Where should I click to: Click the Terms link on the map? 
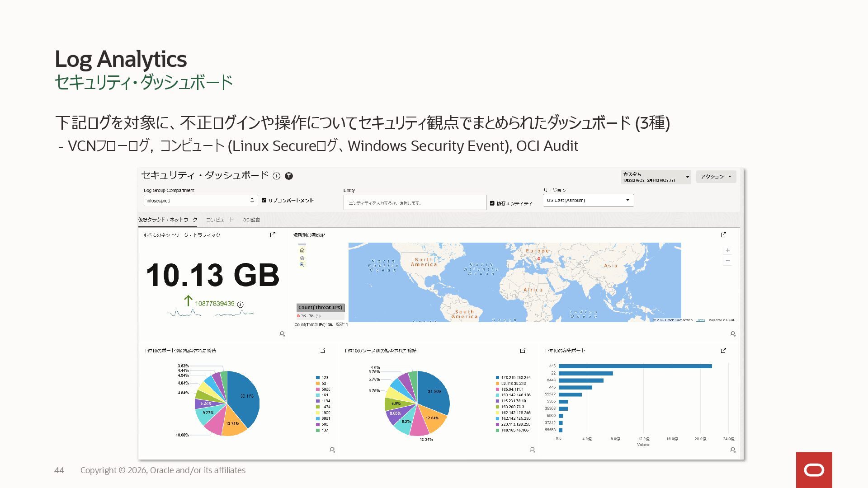pos(700,320)
